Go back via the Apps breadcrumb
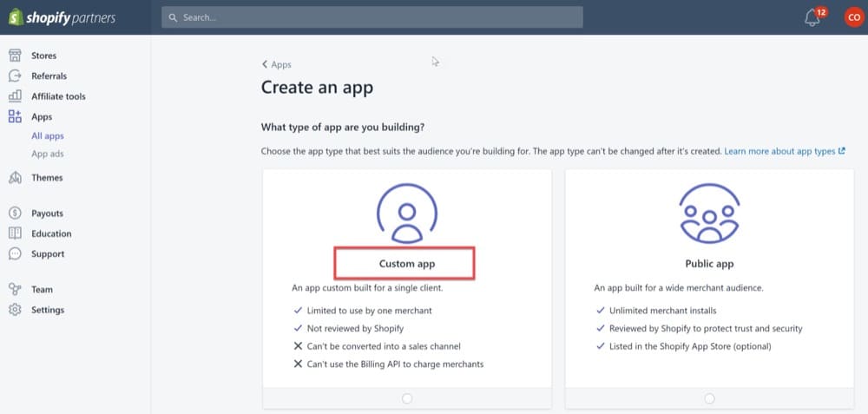The height and width of the screenshot is (414, 868). coord(277,64)
